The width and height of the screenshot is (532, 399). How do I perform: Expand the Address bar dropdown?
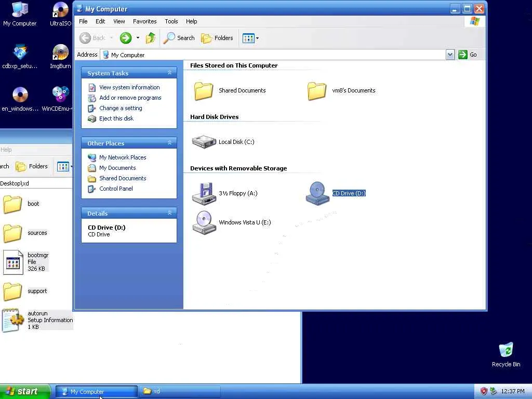pyautogui.click(x=450, y=55)
